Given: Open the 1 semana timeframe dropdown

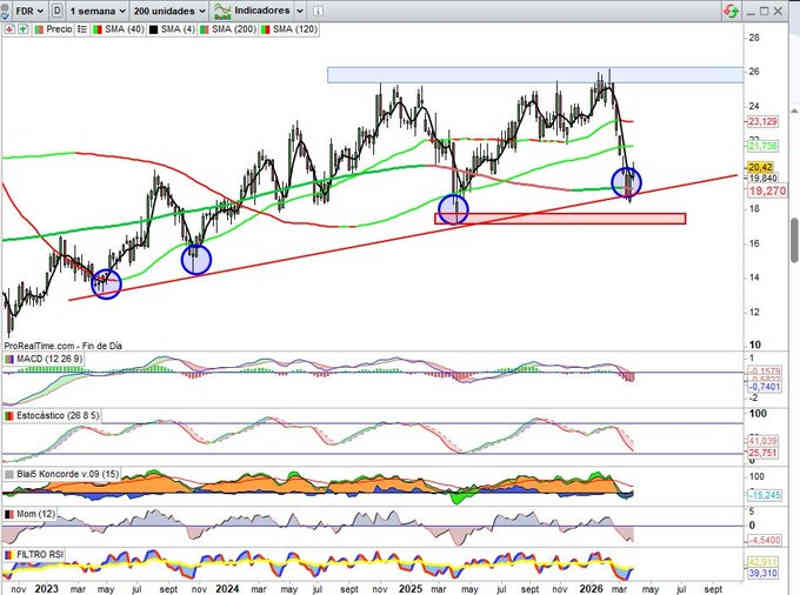Looking at the screenshot, I should point(96,11).
